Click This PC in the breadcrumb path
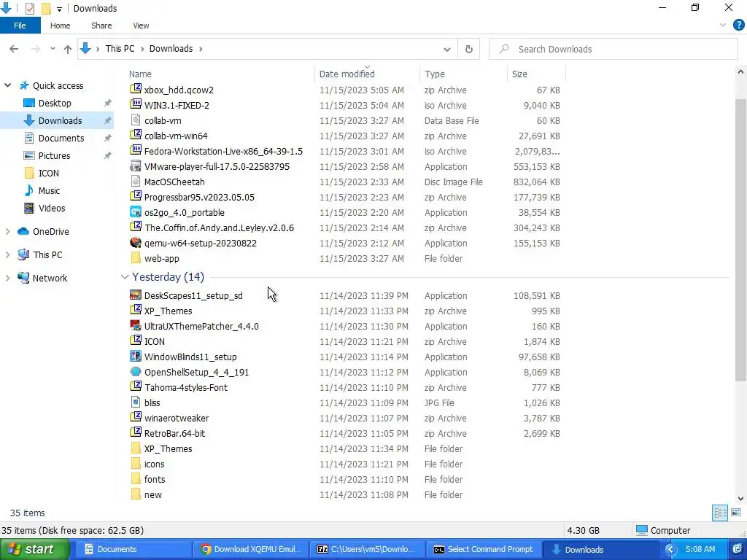Viewport: 747px width, 560px height. point(120,49)
